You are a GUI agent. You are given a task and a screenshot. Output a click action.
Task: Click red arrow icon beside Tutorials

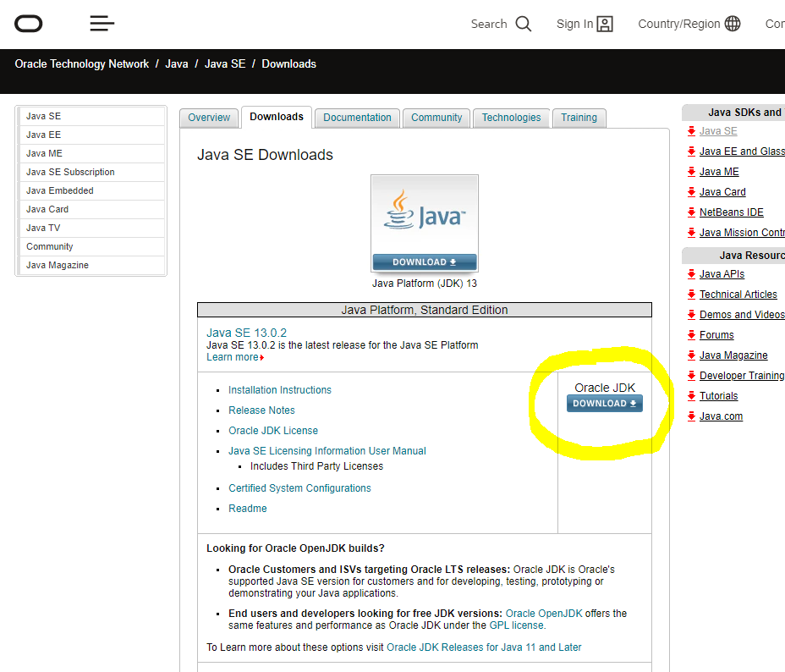pos(691,396)
